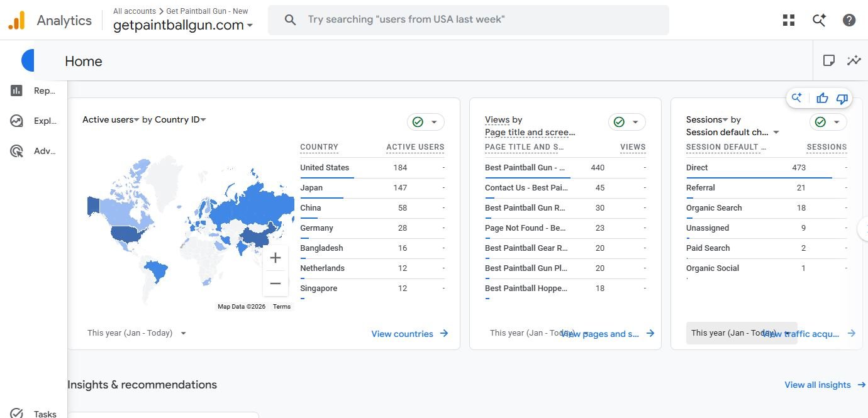This screenshot has height=418, width=868.
Task: Select the Expl... label in the sidebar
Action: point(45,121)
